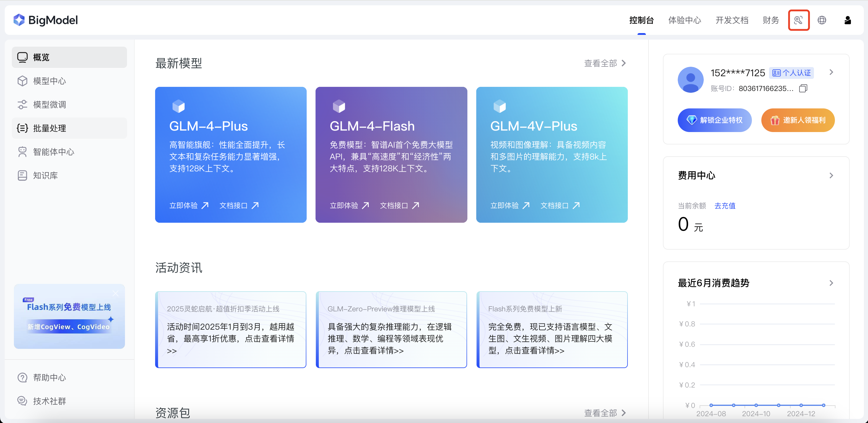Open the language globe icon
The image size is (868, 423).
click(x=822, y=20)
